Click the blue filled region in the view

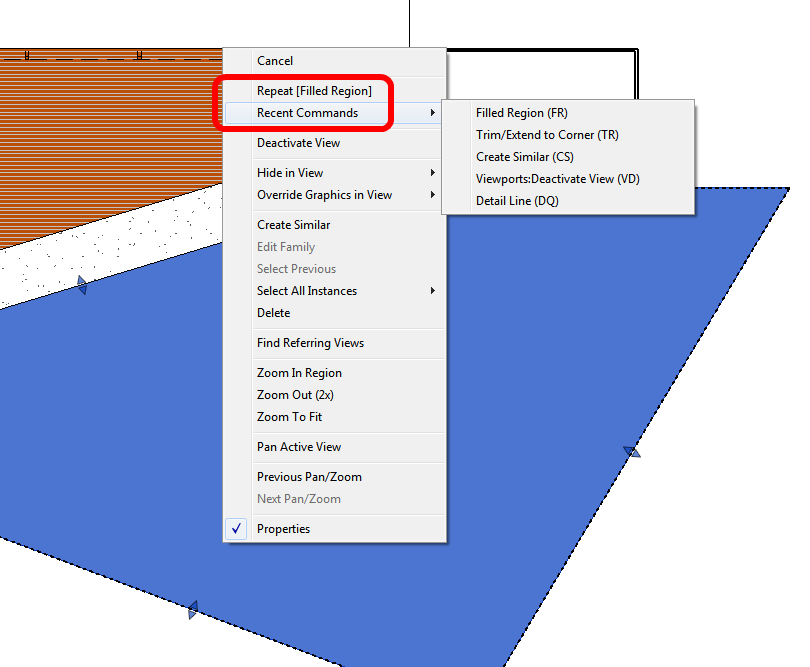coord(550,480)
